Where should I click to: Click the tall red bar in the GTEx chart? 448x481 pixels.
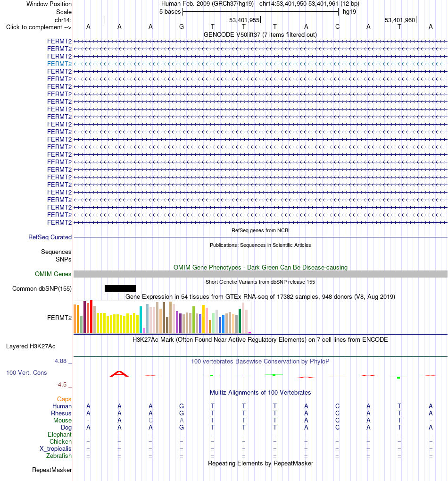91,317
